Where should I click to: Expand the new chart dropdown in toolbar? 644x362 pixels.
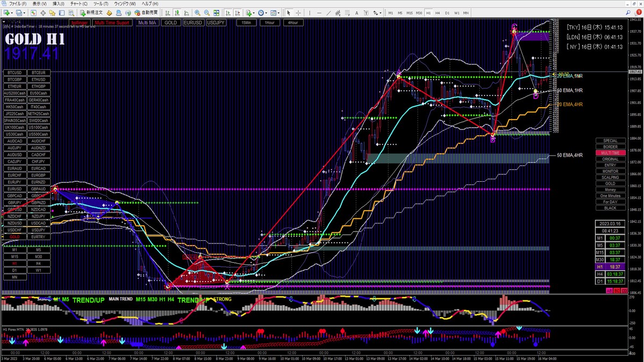[x=11, y=12]
